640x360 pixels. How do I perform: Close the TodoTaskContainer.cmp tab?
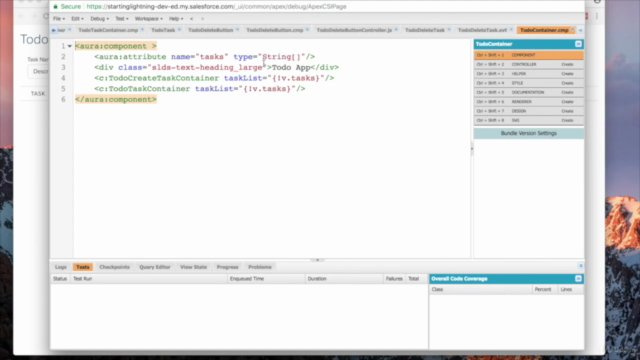(x=142, y=30)
